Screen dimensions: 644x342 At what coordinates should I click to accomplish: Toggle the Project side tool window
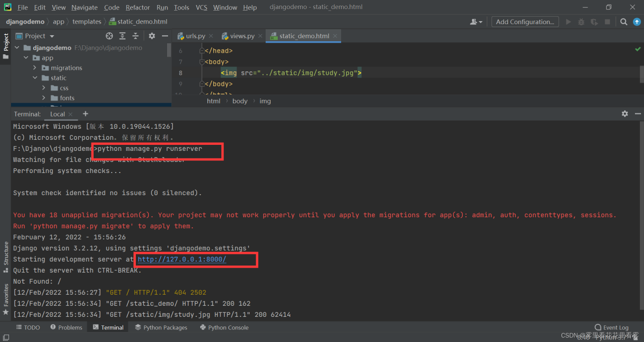coord(6,45)
